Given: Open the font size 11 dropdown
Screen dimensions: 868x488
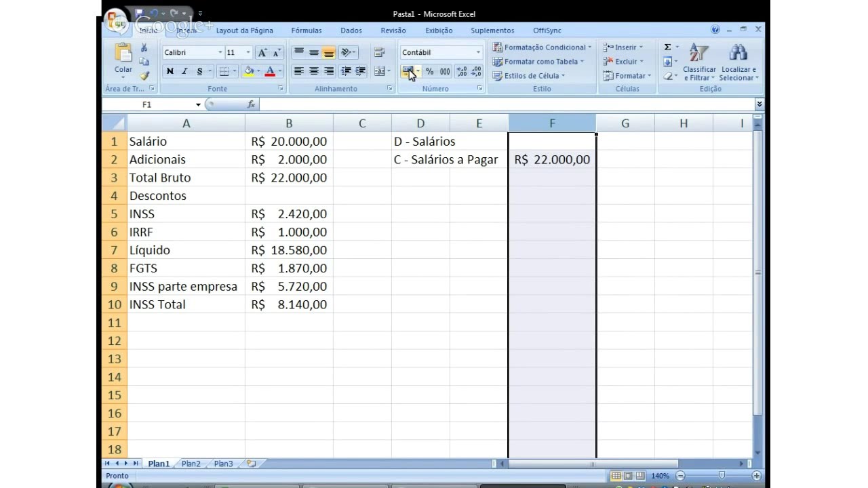Looking at the screenshot, I should (248, 53).
